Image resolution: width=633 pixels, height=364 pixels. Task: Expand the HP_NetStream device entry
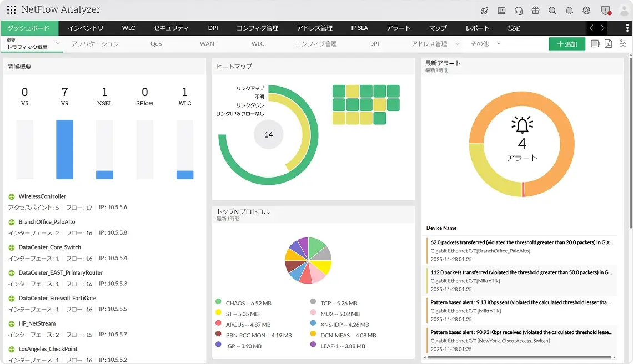coord(12,324)
